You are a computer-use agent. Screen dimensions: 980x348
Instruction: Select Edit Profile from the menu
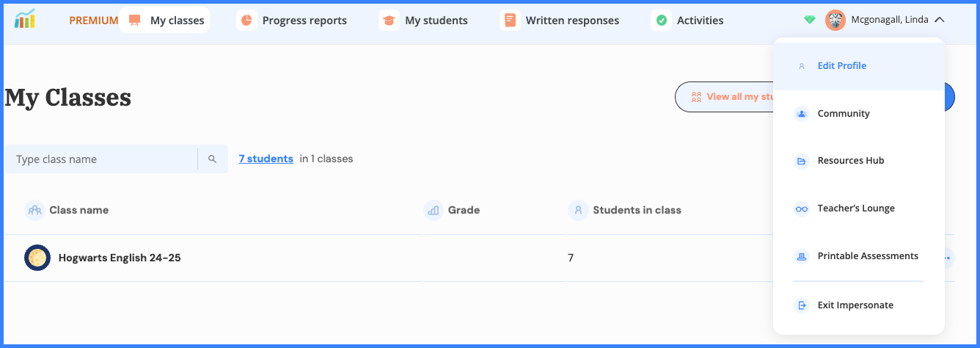tap(841, 66)
